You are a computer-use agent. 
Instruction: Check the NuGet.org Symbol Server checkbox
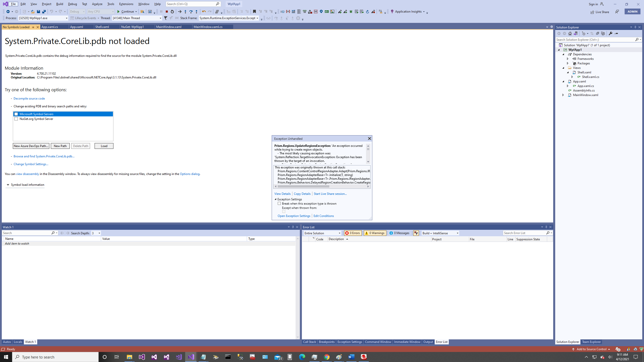coord(16,119)
